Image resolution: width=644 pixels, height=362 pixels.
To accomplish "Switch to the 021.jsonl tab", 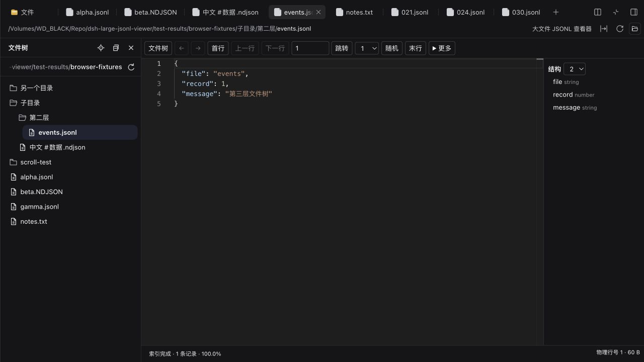I will pos(410,12).
